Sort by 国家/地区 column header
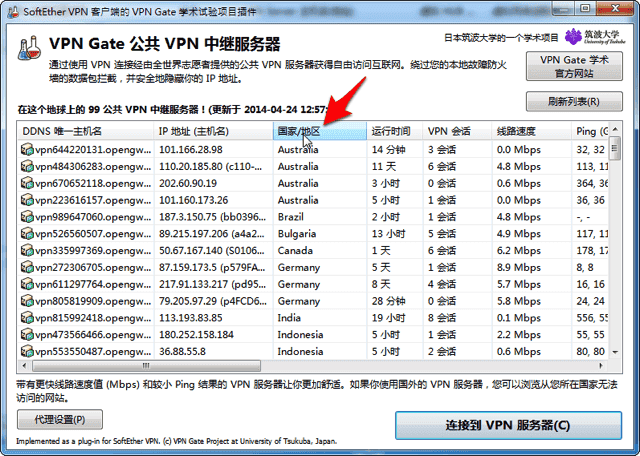This screenshot has height=456, width=640. 320,131
